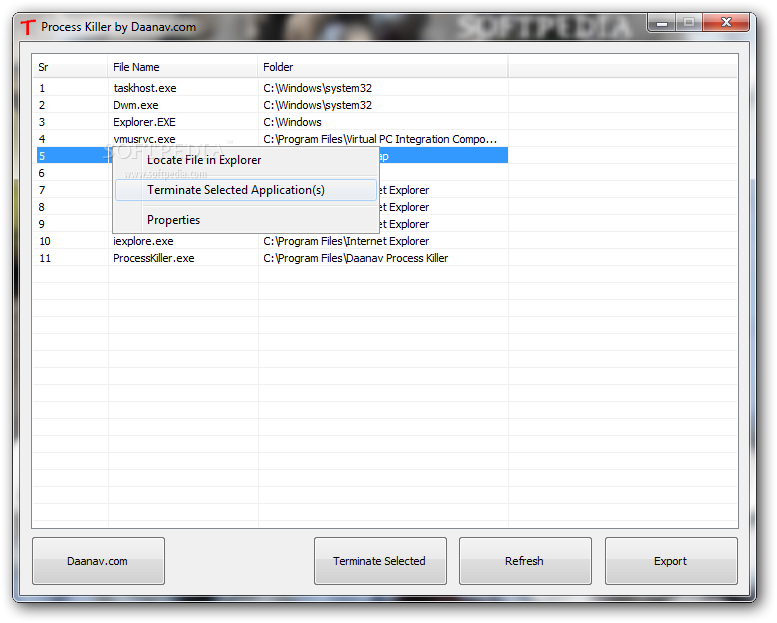This screenshot has width=777, height=623.
Task: Open the Daanav.com button
Action: coord(98,561)
